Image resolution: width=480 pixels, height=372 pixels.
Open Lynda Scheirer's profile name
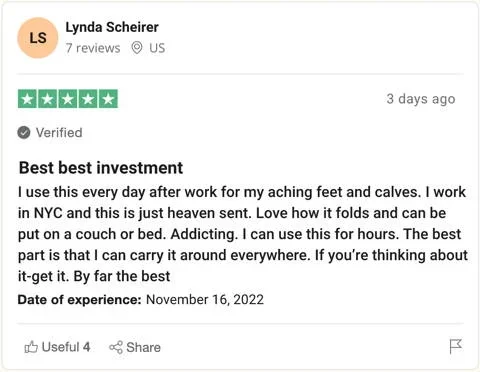click(112, 28)
